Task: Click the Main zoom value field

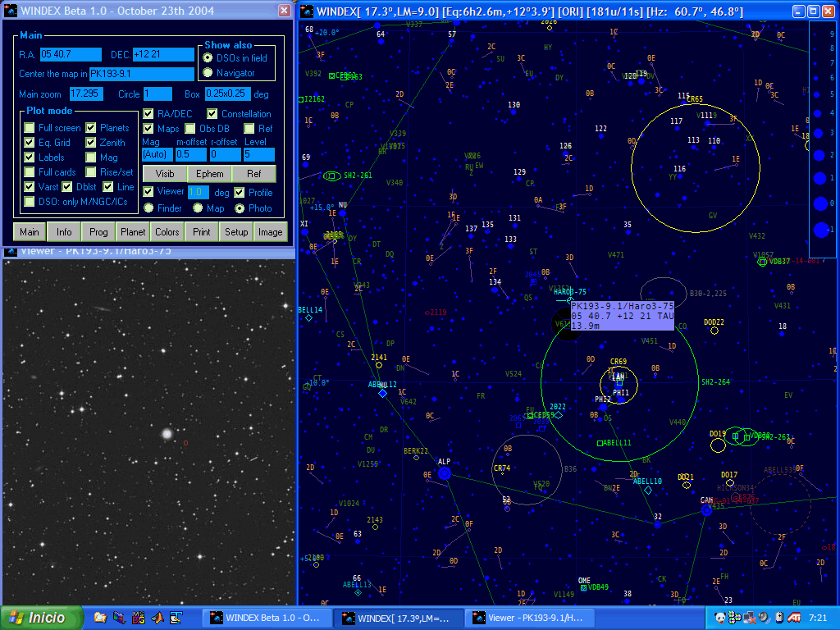Action: pyautogui.click(x=86, y=94)
